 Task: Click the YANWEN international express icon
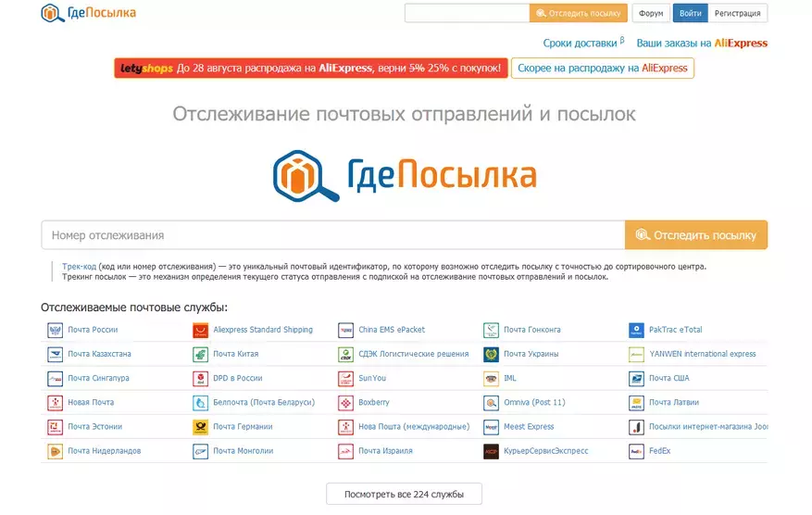[x=636, y=355]
